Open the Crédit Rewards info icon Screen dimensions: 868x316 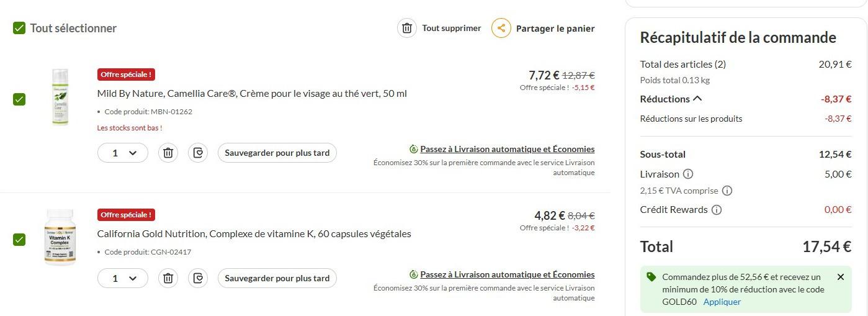tap(717, 210)
